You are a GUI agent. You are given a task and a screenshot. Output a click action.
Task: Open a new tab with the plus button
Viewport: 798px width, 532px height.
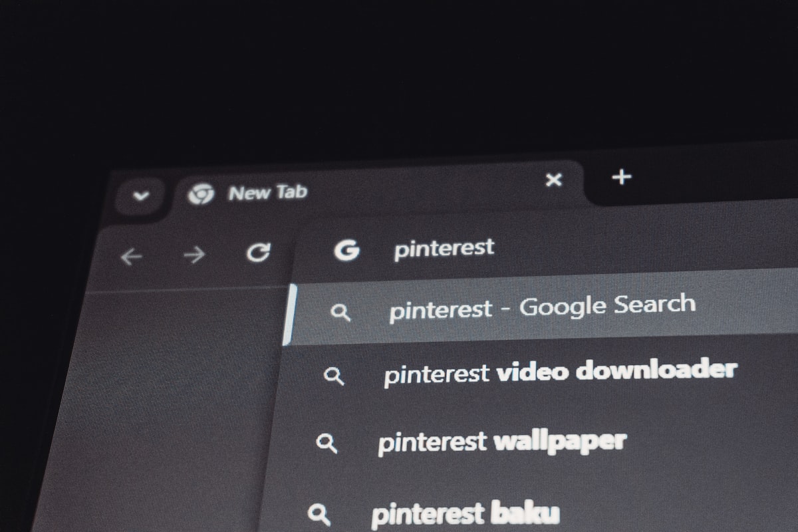(x=621, y=177)
